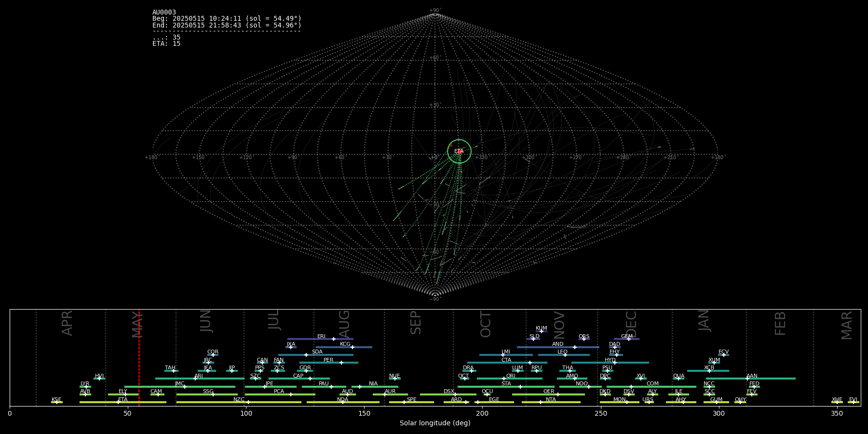Click the ETA radiant label inside the green circle

tap(459, 151)
